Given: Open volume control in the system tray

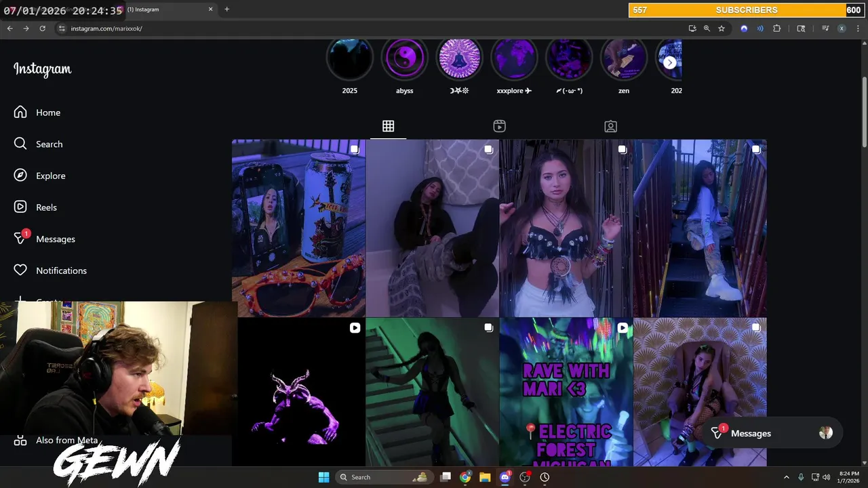Looking at the screenshot, I should tap(825, 477).
